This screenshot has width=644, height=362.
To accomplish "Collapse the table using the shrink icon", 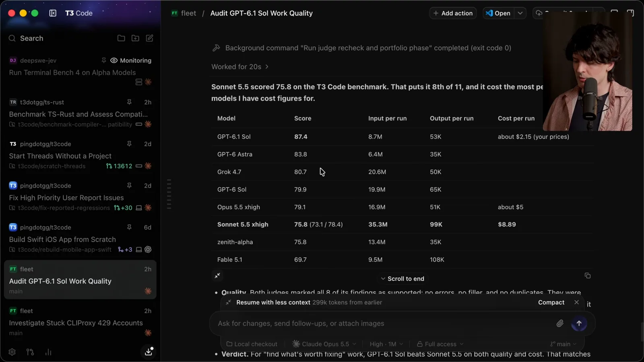I will [x=217, y=276].
